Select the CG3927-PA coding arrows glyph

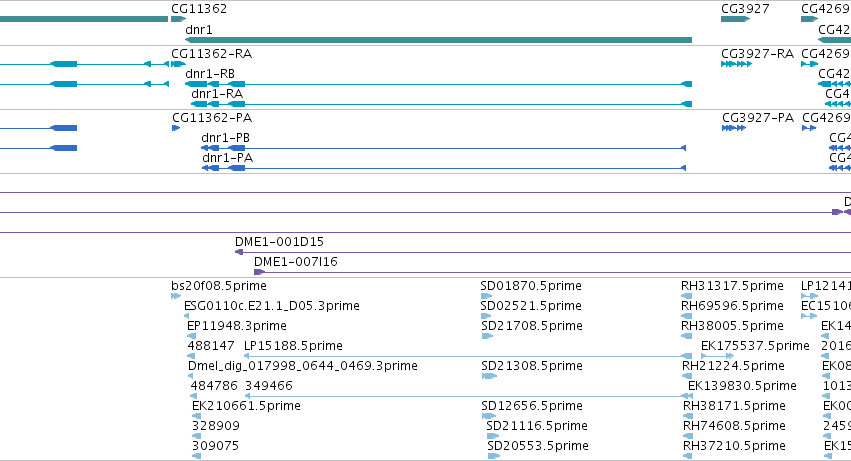(x=734, y=128)
